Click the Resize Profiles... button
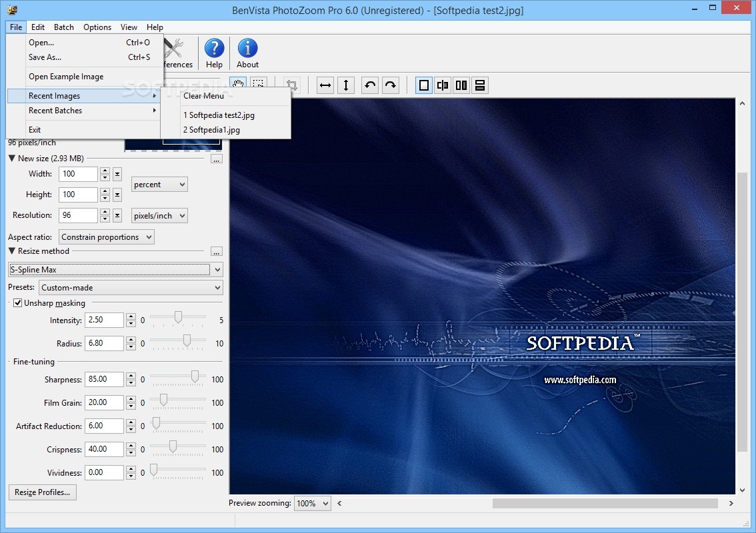 coord(43,492)
